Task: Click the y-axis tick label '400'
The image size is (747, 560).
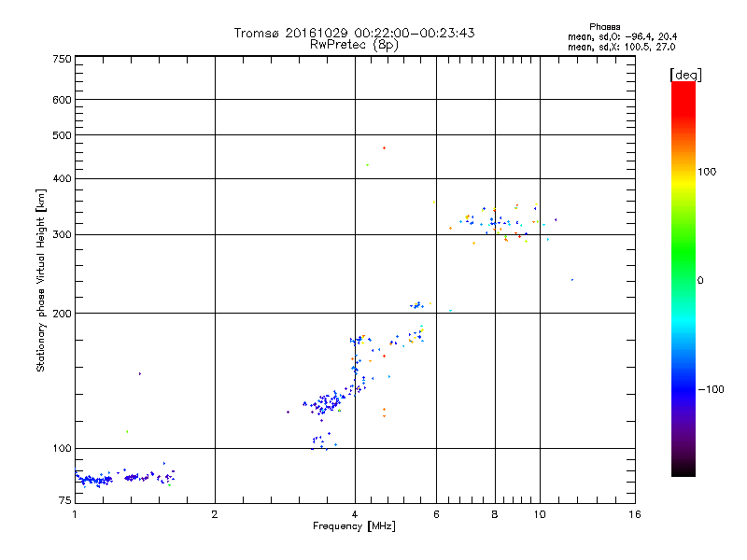Action: pos(62,179)
